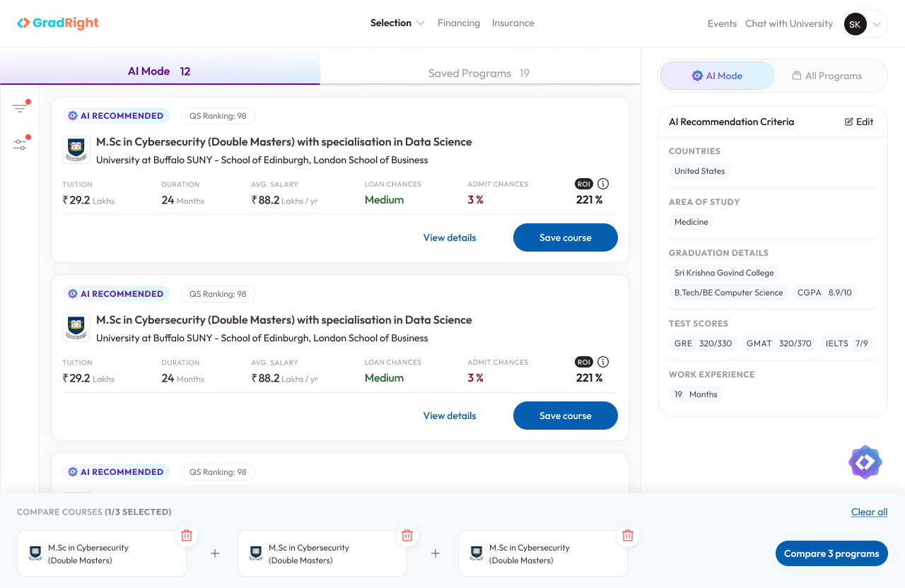
Task: Select the last M.Sc in Cybersecurity compare slot
Action: coord(543,553)
